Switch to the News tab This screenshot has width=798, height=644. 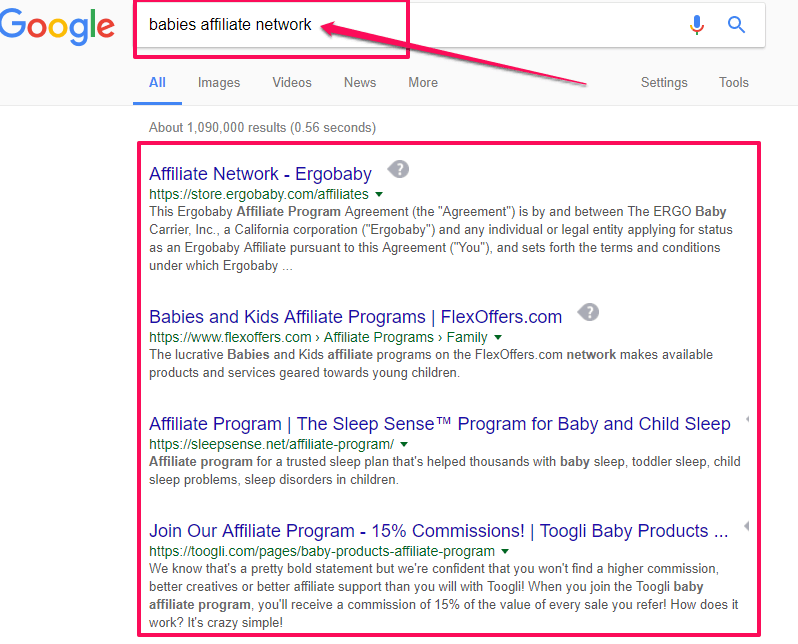[x=360, y=82]
